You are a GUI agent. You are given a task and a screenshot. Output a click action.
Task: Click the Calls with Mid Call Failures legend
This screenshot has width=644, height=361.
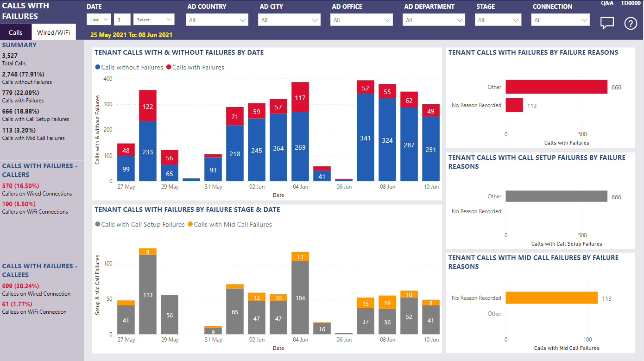point(229,224)
